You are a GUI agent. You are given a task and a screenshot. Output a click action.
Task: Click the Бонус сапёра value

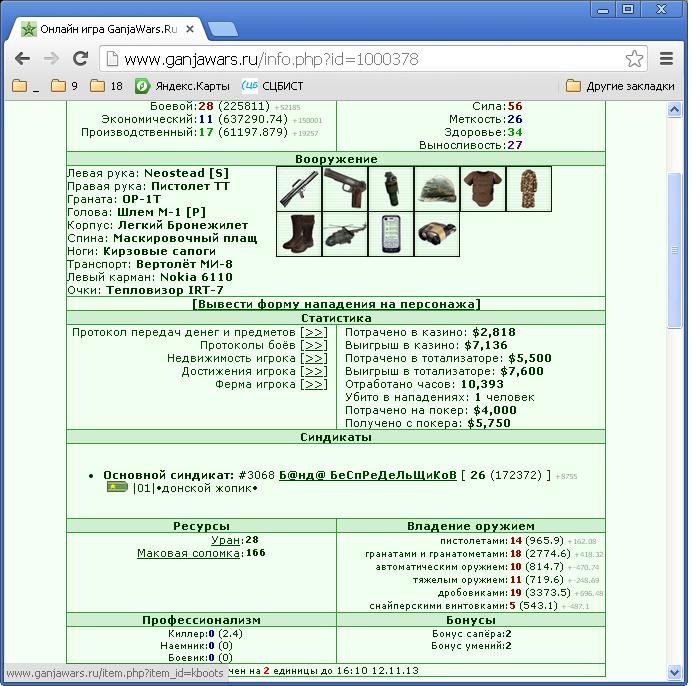pyautogui.click(x=508, y=633)
